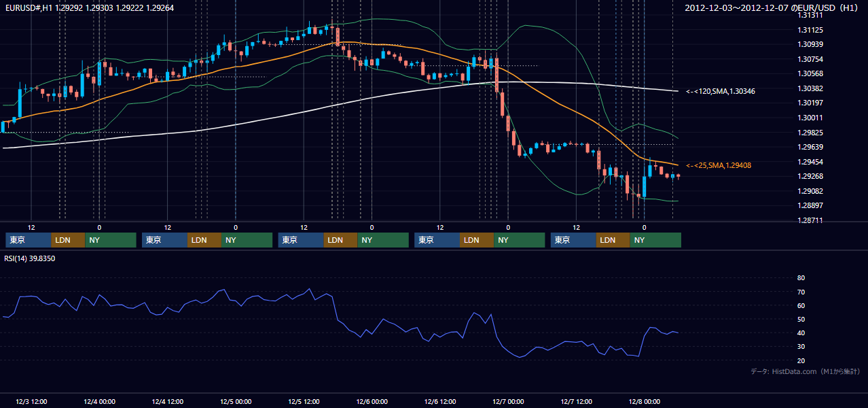Image resolution: width=868 pixels, height=408 pixels.
Task: Click price axis label 1.31125
Action: tap(810, 30)
